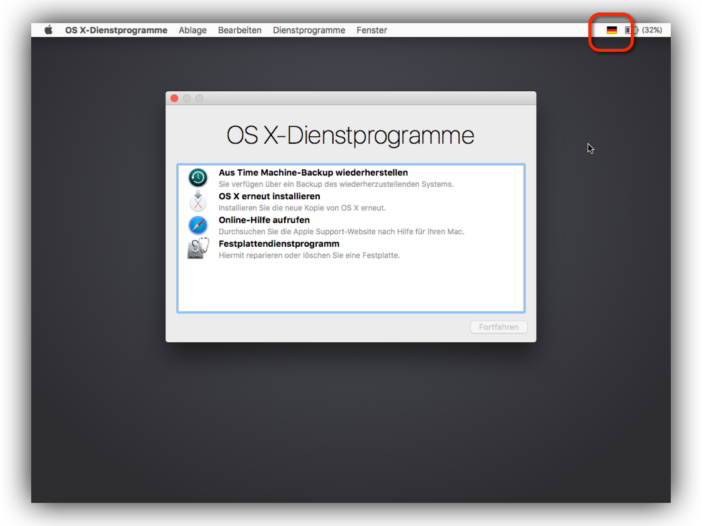Image resolution: width=702 pixels, height=526 pixels.
Task: Open the Ablage menu
Action: [x=193, y=30]
